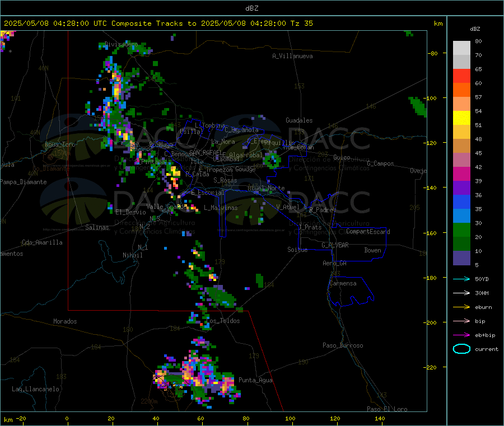Click the 'La_Nora' map label

[x=223, y=142]
